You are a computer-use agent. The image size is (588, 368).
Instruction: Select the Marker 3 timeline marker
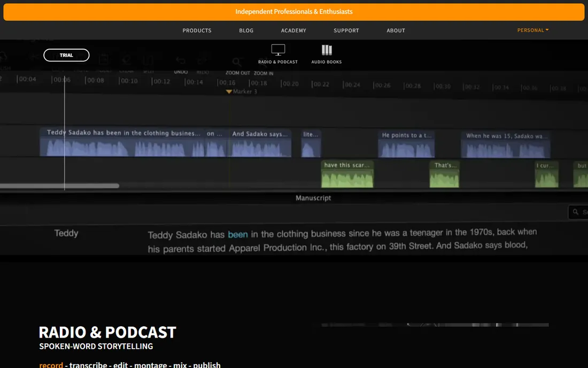242,91
